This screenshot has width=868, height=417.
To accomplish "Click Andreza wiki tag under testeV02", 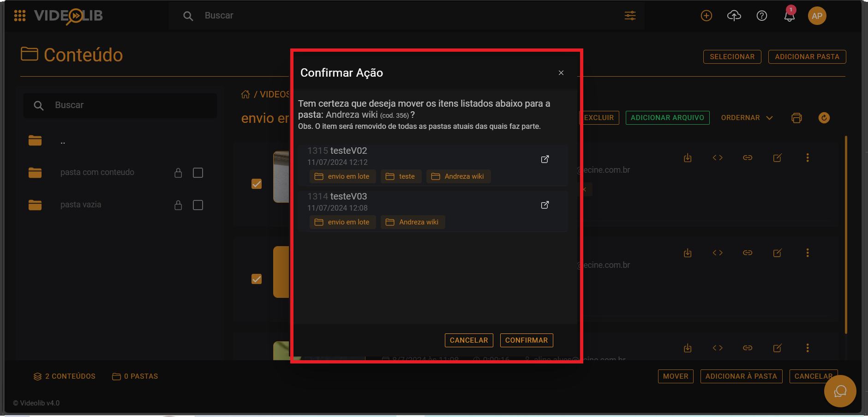I will (x=458, y=176).
